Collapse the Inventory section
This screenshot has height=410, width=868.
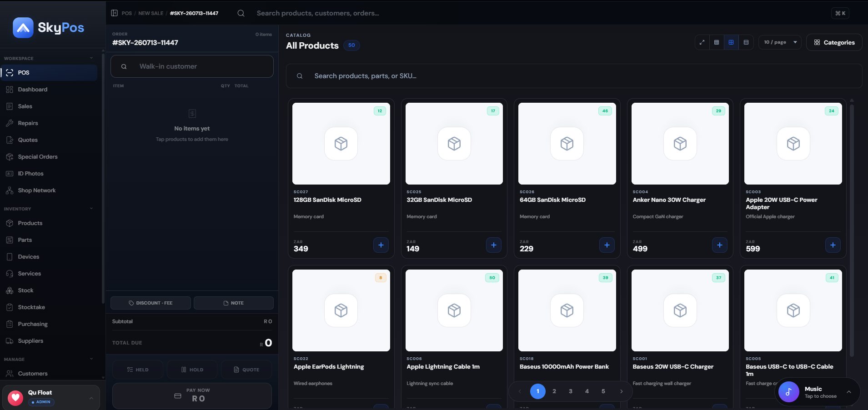[91, 209]
